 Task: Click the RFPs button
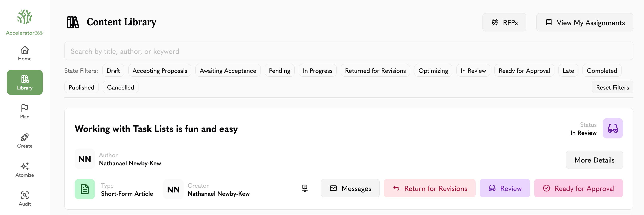tap(504, 22)
